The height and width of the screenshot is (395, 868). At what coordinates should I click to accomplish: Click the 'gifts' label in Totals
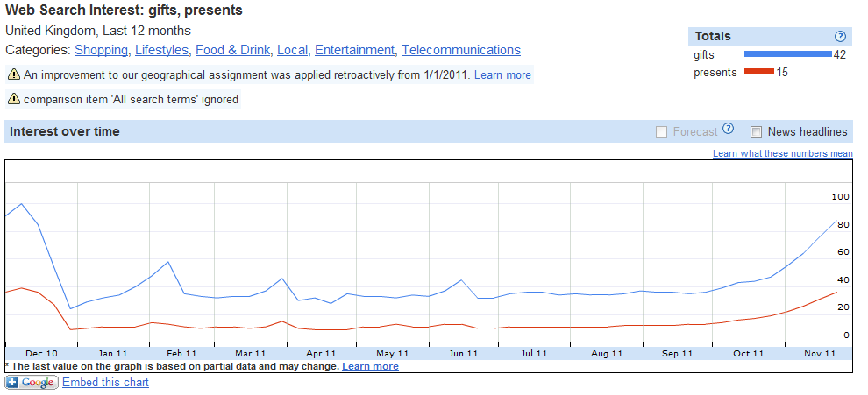click(703, 55)
